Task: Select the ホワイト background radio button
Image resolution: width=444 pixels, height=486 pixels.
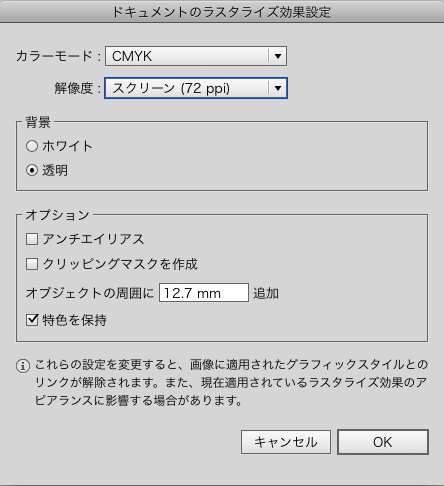Action: (x=32, y=146)
